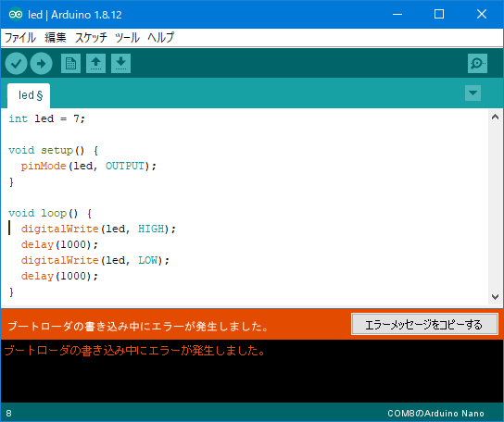Open the スケッチ menu
The image size is (504, 422).
[x=91, y=38]
